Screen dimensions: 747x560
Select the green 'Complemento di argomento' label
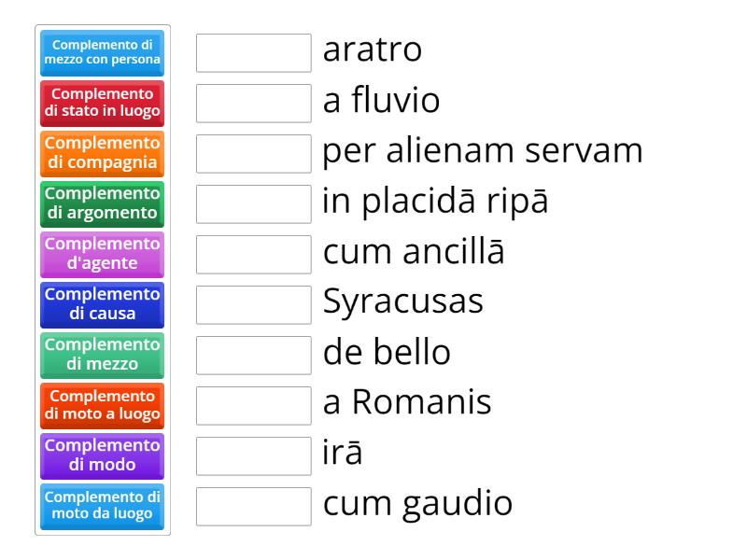pyautogui.click(x=102, y=204)
